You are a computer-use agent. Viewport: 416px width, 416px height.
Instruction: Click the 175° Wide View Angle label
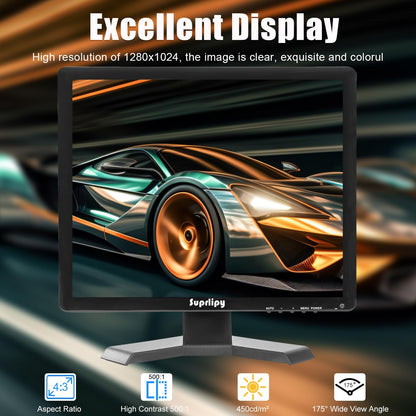pyautogui.click(x=350, y=409)
